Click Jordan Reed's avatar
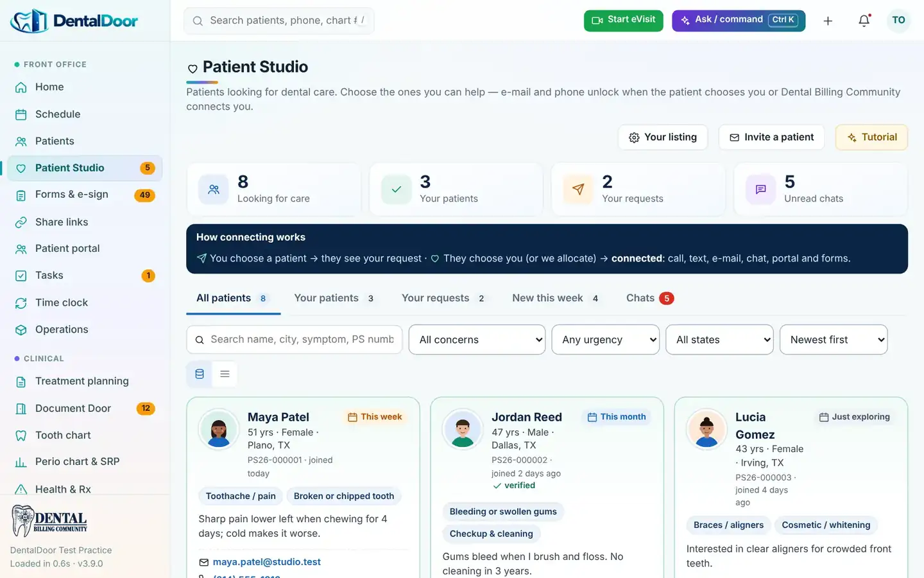Screen dimensions: 924x578 [463, 429]
